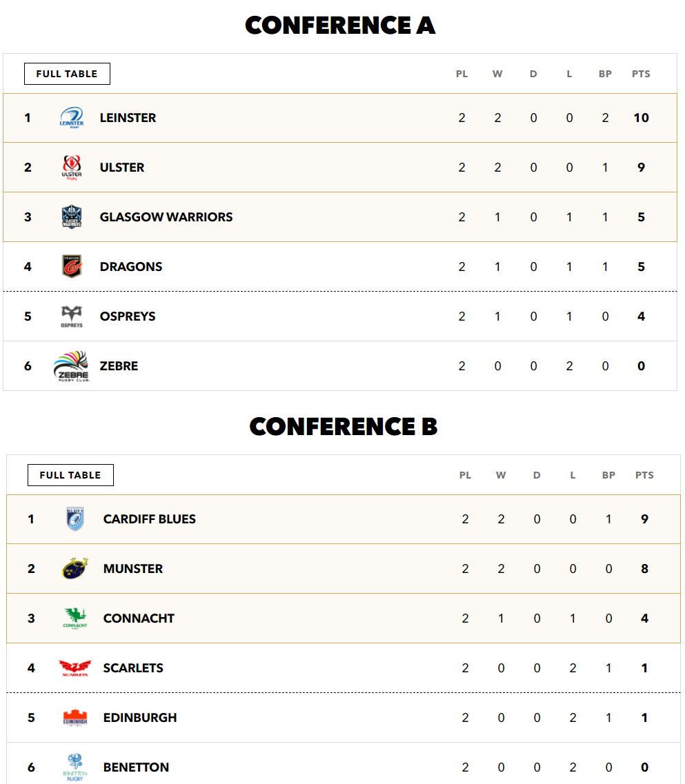This screenshot has height=784, width=685.
Task: Click the BP column header in Conference B
Action: click(608, 475)
